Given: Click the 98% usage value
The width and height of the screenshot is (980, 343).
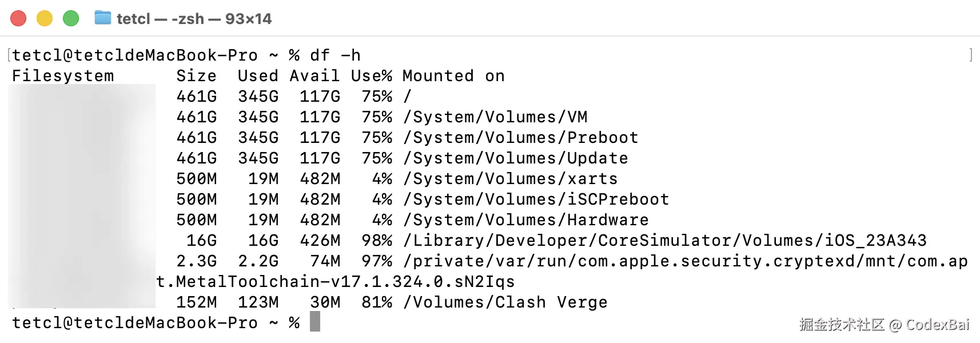Looking at the screenshot, I should tap(377, 241).
